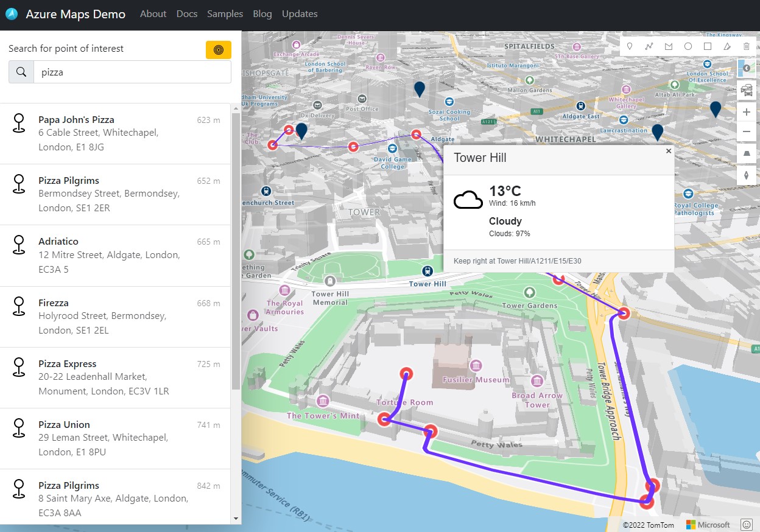Click the ©2022 TomTom attribution

648,525
